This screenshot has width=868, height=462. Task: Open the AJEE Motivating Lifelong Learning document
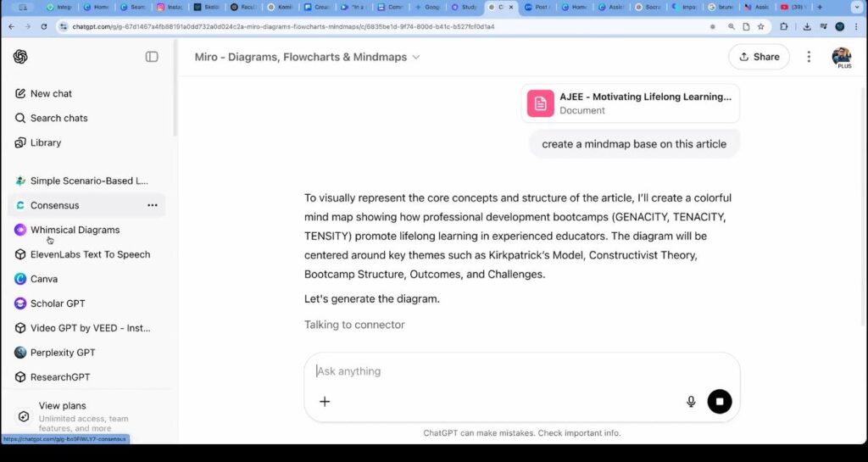click(x=630, y=103)
